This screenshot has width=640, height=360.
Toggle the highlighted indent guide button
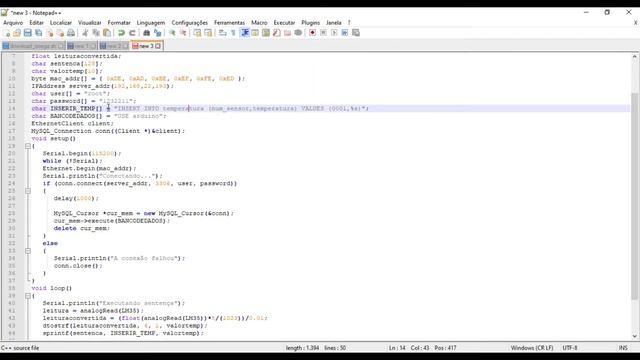[x=244, y=33]
